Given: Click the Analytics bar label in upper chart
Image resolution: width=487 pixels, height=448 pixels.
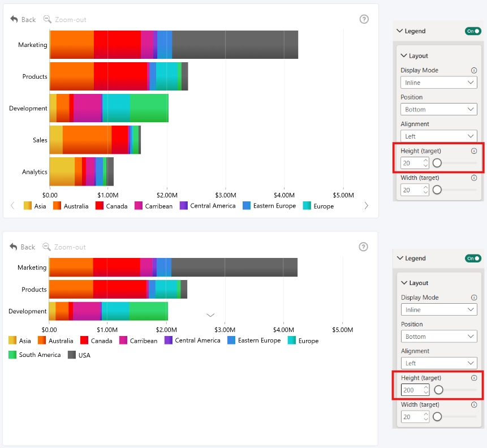Looking at the screenshot, I should click(35, 172).
